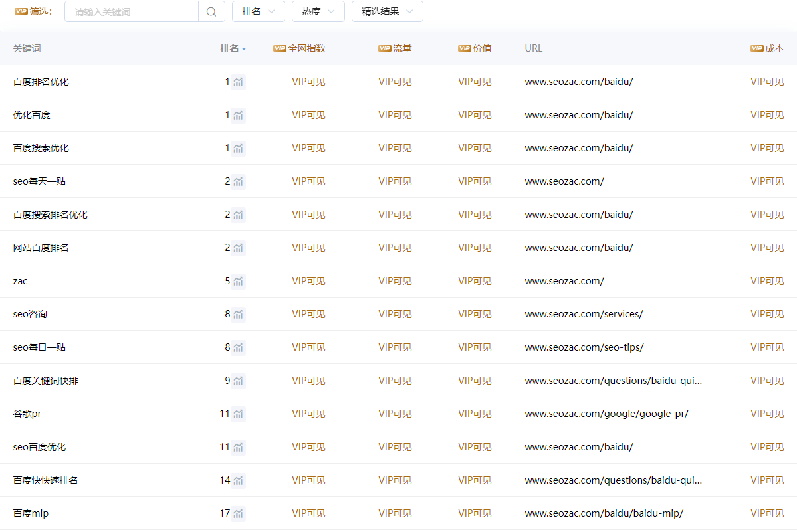The width and height of the screenshot is (797, 532).
Task: Open trend chart icon for 网站百度排名
Action: pyautogui.click(x=238, y=248)
